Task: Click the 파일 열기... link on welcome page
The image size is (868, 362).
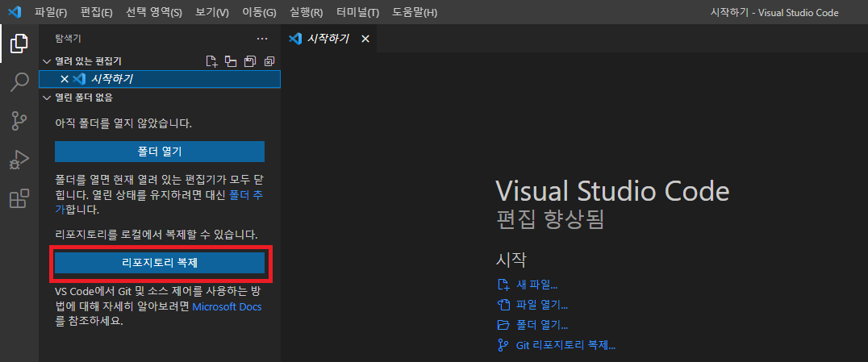Action: point(542,305)
